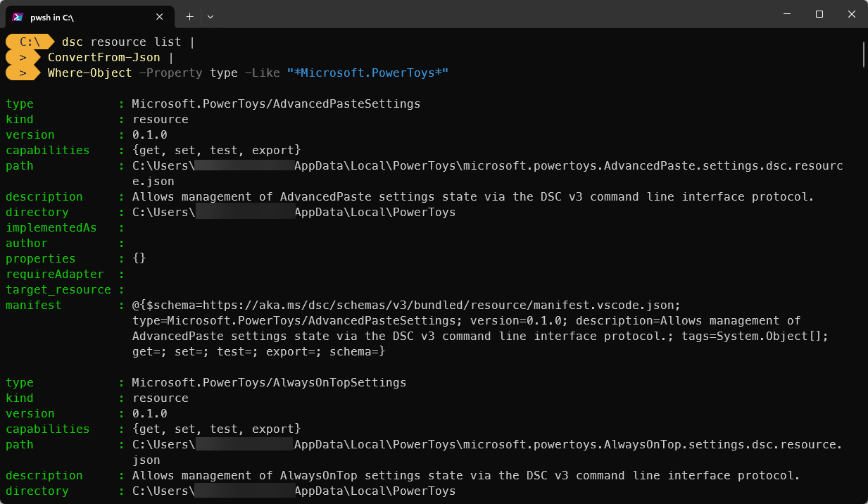Click the PowerShell icon in the tab
This screenshot has height=504, width=868.
pyautogui.click(x=18, y=16)
